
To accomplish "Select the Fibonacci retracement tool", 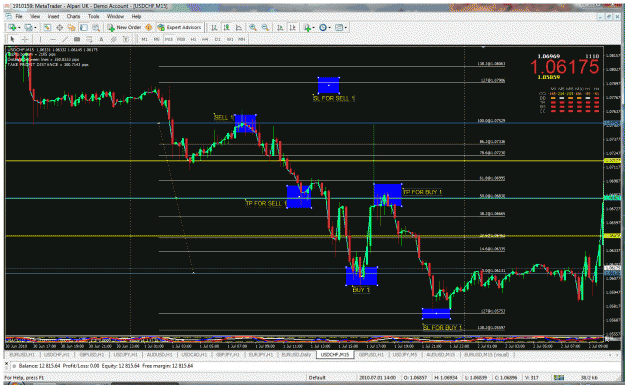I will (89, 39).
